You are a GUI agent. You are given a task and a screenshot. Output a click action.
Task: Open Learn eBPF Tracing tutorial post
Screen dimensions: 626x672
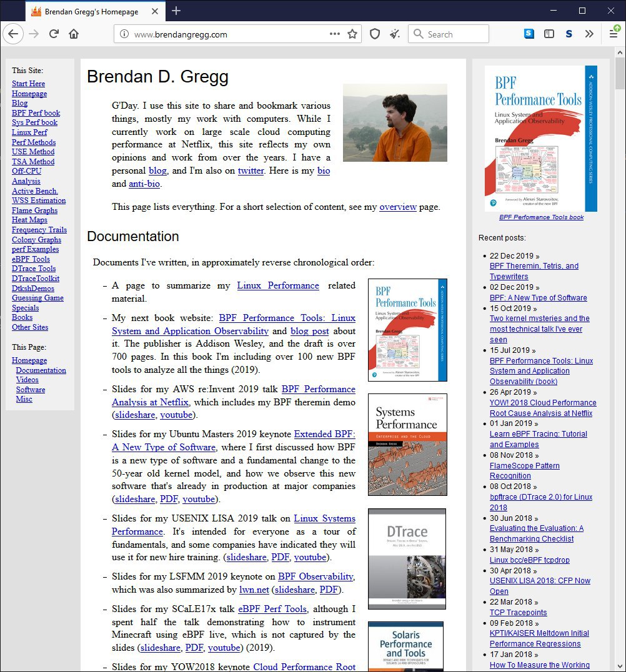[538, 439]
